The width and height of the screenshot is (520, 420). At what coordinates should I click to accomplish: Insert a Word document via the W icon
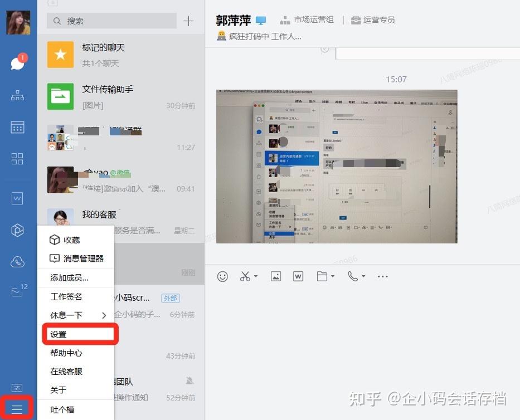(298, 276)
